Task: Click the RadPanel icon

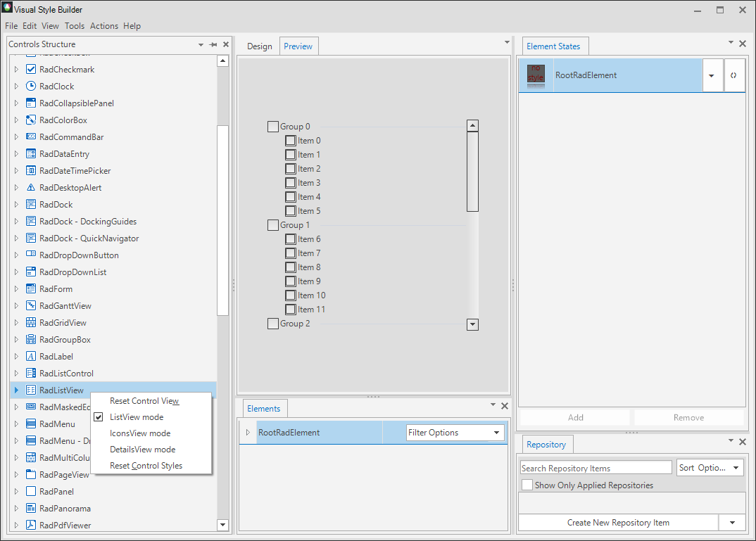Action: point(31,491)
